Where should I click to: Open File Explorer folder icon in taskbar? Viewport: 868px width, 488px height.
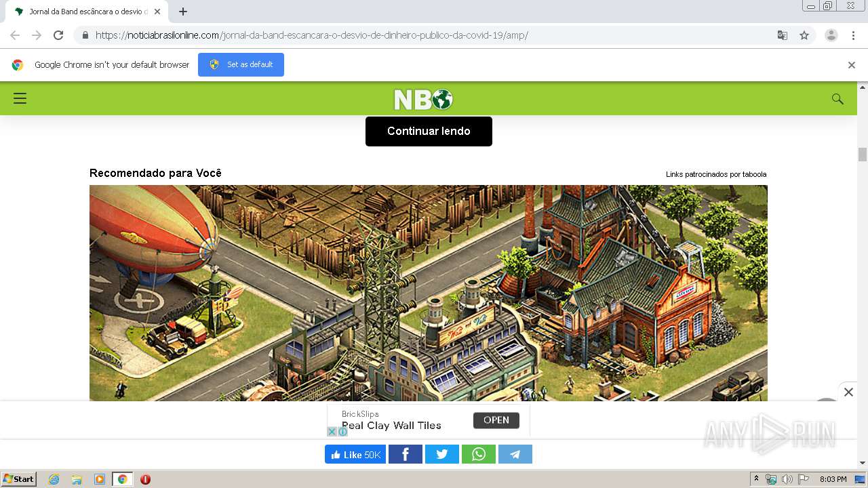click(77, 479)
